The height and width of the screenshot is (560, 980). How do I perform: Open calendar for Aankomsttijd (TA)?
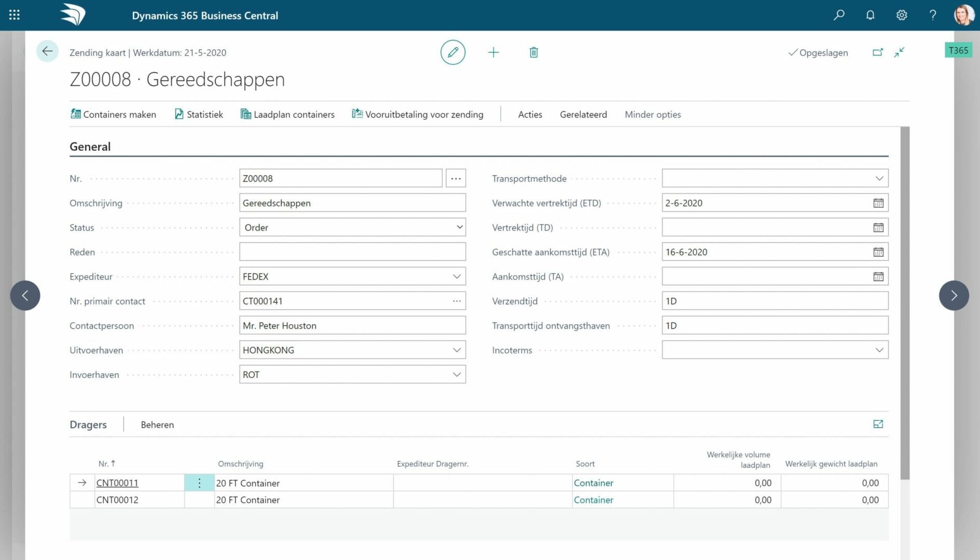[878, 276]
